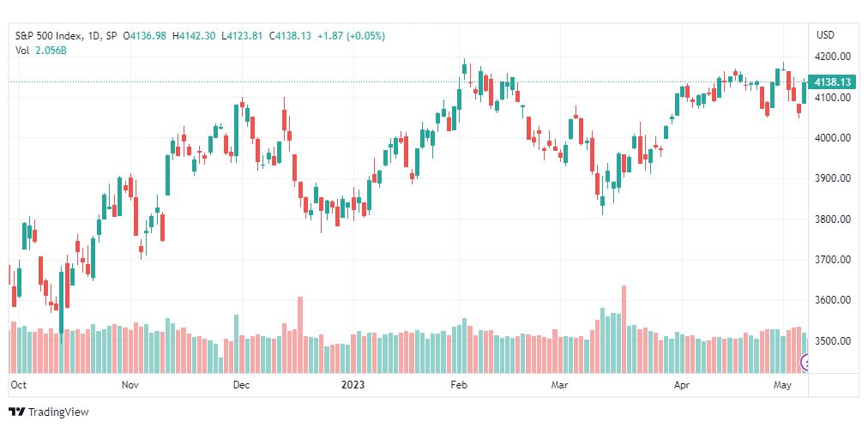Click the tall red volume bar in mid-December
Viewport: 868px width, 427px height.
pyautogui.click(x=300, y=334)
